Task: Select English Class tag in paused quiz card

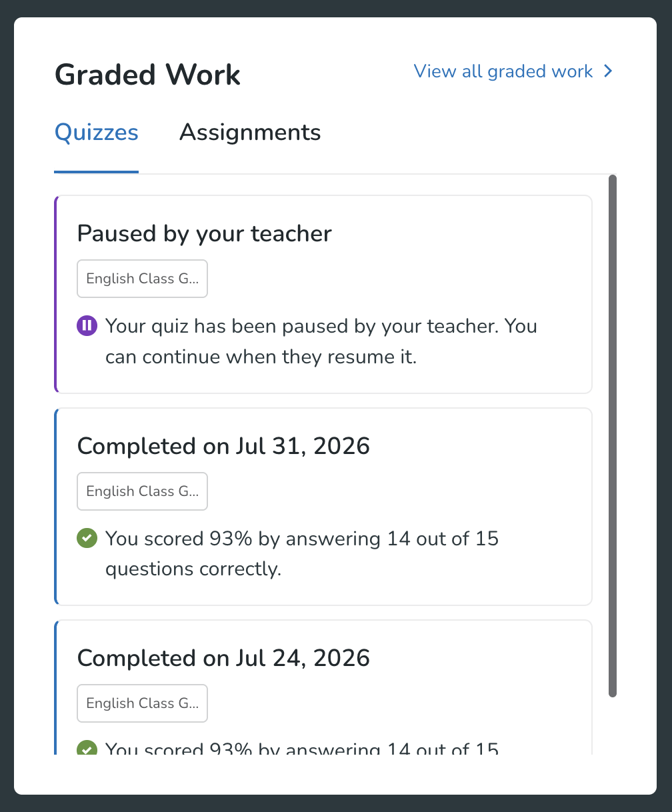Action: pyautogui.click(x=143, y=279)
